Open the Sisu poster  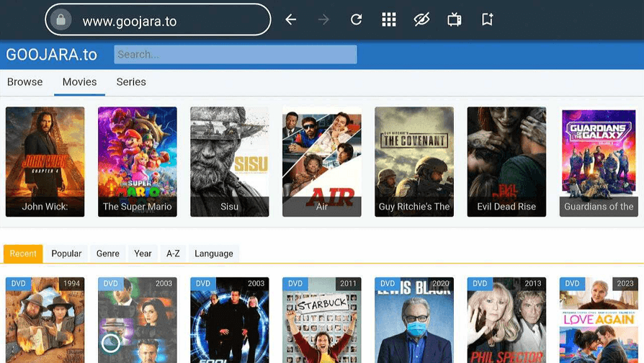pos(230,162)
